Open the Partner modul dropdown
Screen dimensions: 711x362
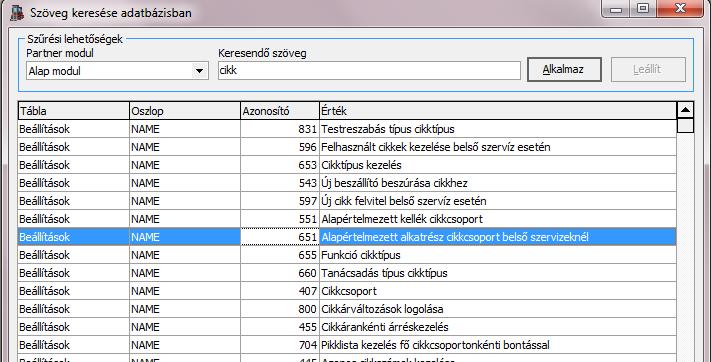[117, 71]
